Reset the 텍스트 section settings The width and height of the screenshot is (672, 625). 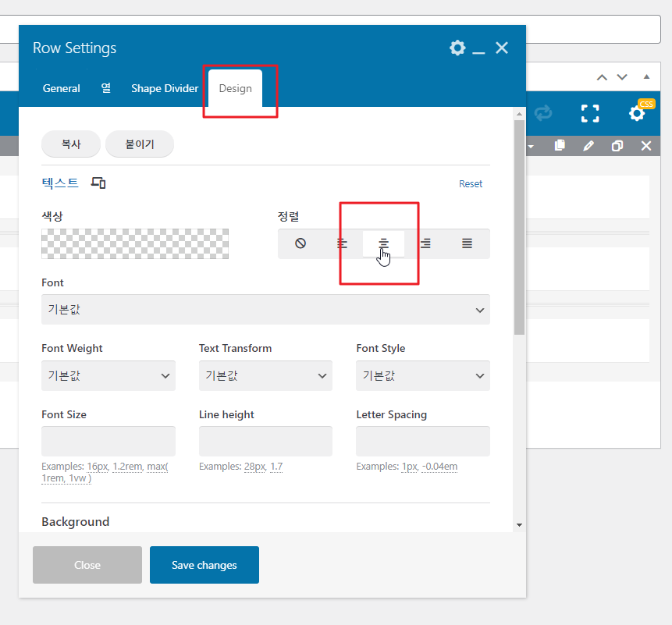(471, 184)
